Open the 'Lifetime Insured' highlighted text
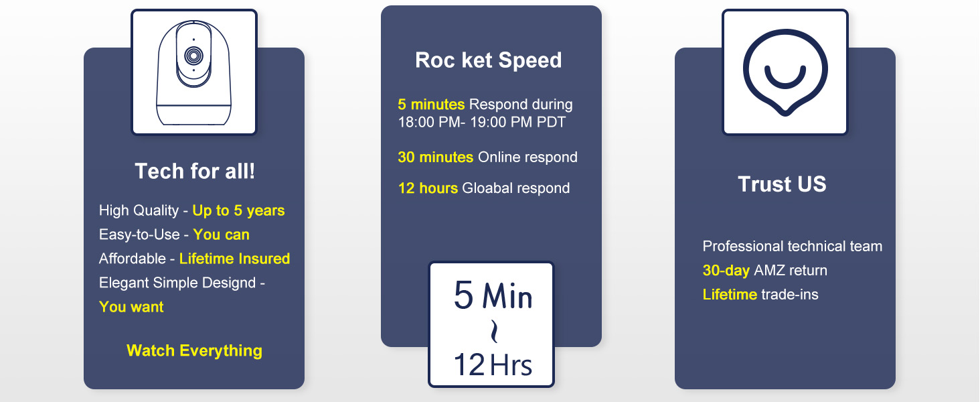980x402 pixels. [x=234, y=259]
